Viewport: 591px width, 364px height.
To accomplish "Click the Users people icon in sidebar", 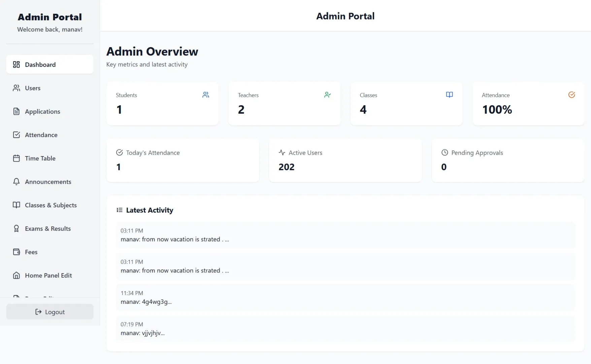I will (17, 88).
